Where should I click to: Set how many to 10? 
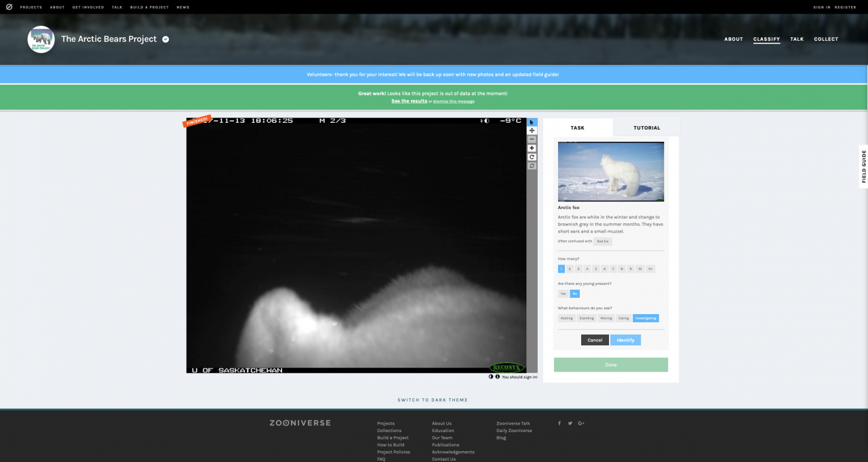(x=640, y=269)
